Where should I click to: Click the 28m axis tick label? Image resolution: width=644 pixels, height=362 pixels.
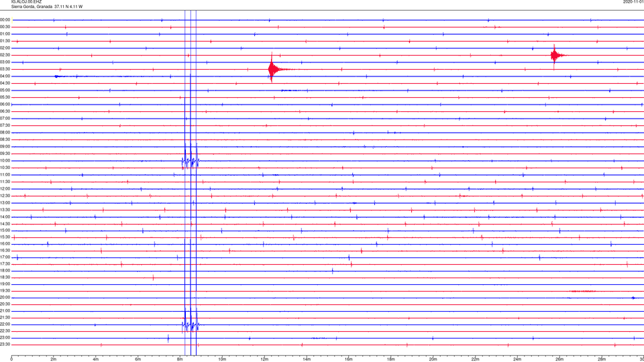pos(602,359)
